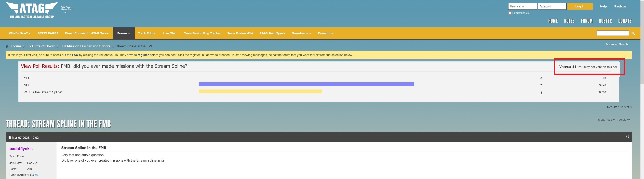Click "WTF is the Stream Spline?" option
Screen dimensions: 644x179
(43, 92)
